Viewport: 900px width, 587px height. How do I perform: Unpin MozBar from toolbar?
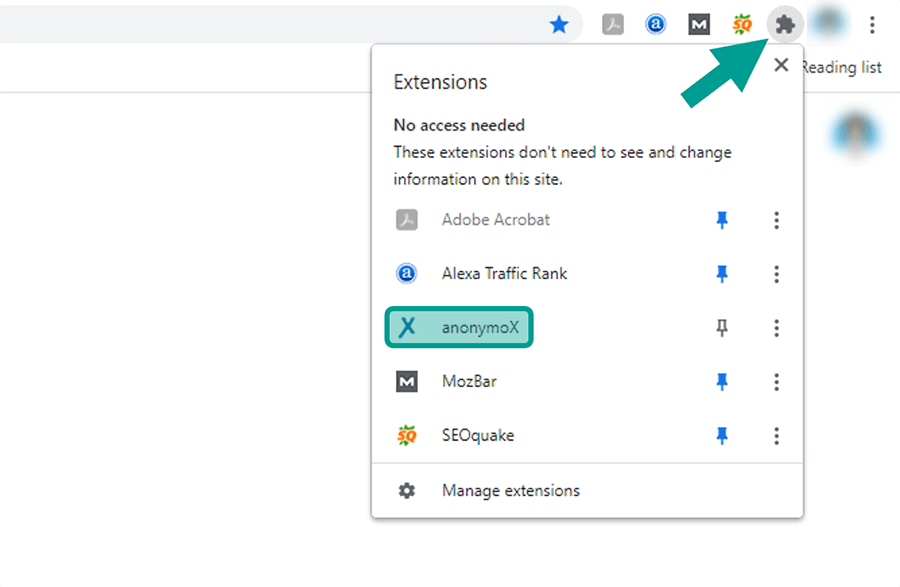coord(722,382)
